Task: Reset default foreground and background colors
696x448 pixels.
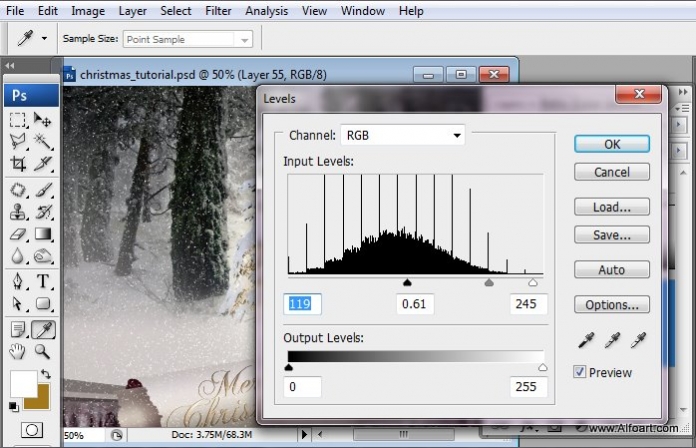Action: [x=13, y=406]
